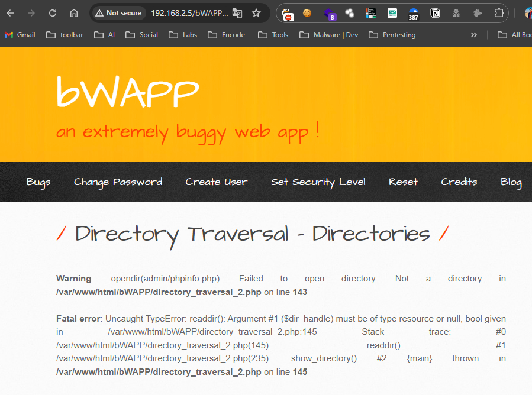532x395 pixels.
Task: Open the Malware | Dev bookmarks folder
Action: click(x=329, y=35)
